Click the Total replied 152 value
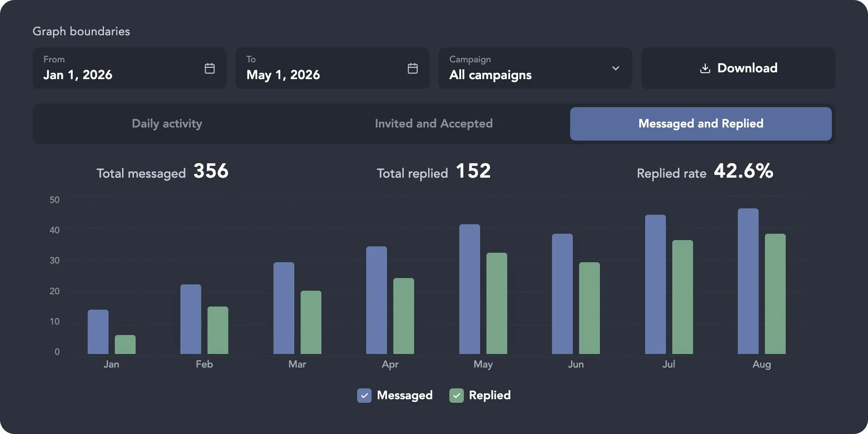The height and width of the screenshot is (434, 868). pos(473,171)
